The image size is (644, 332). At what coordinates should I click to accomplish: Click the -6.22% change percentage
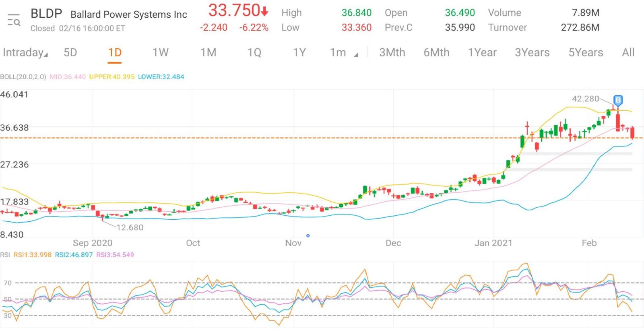point(254,28)
